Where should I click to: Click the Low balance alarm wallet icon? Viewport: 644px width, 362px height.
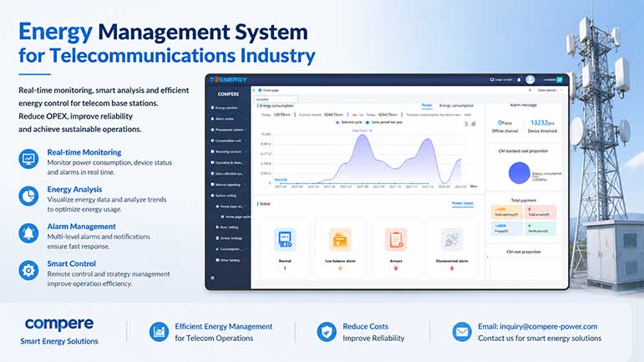point(340,239)
